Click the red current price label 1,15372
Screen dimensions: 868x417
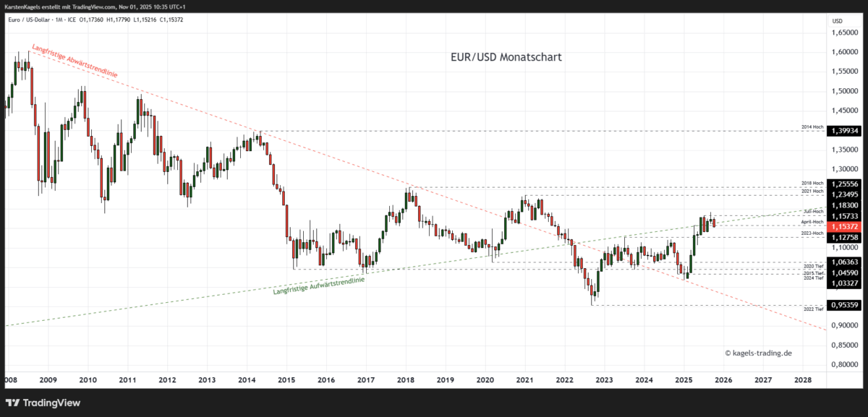click(x=843, y=226)
